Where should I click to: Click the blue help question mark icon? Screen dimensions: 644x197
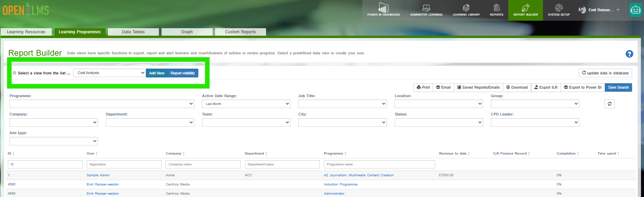point(629,54)
